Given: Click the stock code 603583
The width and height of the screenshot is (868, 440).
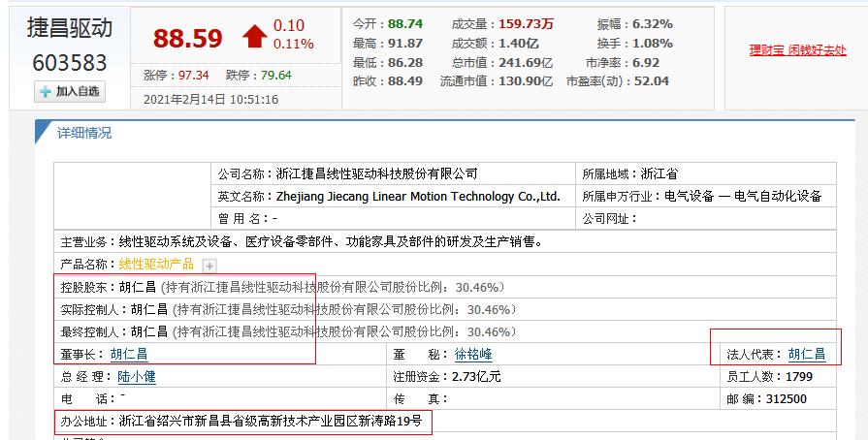Looking at the screenshot, I should 70,63.
